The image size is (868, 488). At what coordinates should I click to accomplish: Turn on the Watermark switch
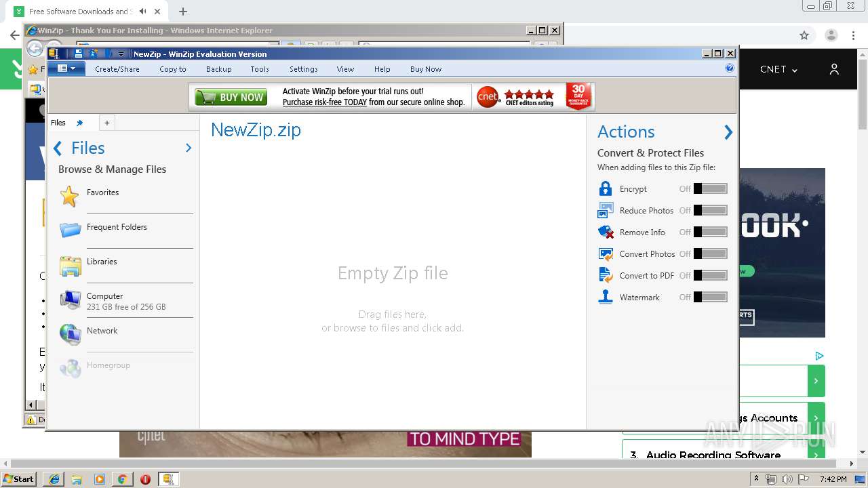point(710,297)
